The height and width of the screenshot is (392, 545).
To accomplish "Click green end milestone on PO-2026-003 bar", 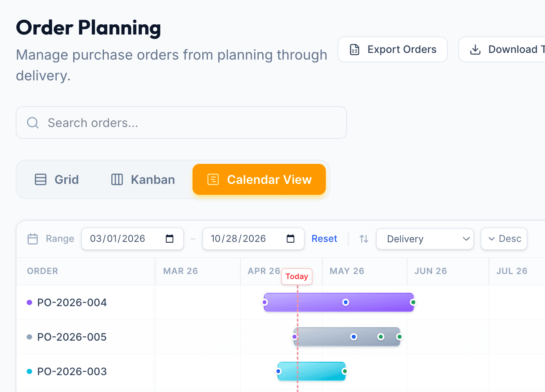I will pyautogui.click(x=344, y=371).
